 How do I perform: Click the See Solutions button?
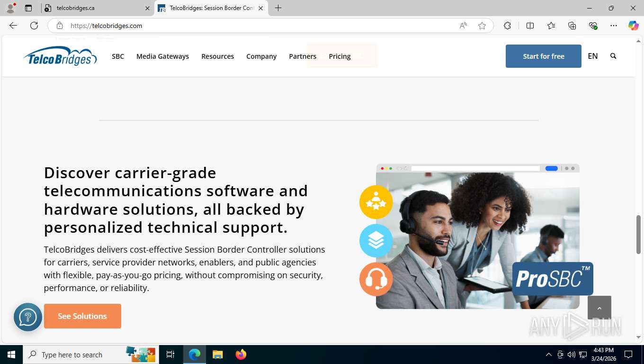tap(82, 316)
